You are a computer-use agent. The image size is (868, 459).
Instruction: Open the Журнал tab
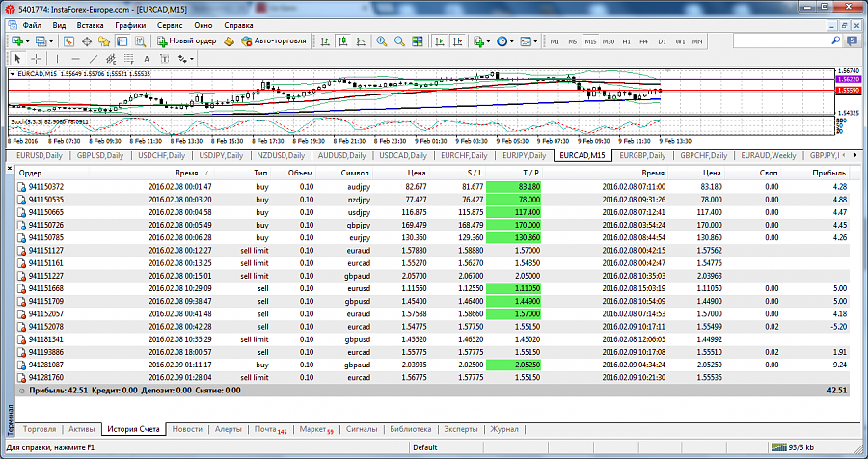(x=504, y=429)
